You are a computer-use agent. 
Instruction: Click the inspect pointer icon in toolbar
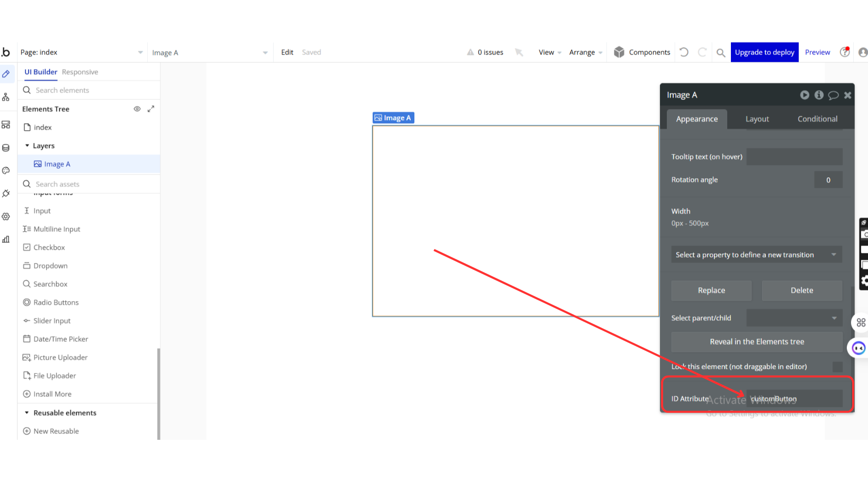pyautogui.click(x=519, y=52)
